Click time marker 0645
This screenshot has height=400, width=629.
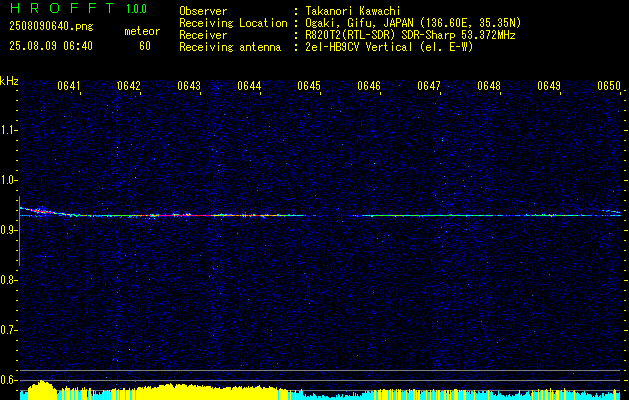[309, 86]
